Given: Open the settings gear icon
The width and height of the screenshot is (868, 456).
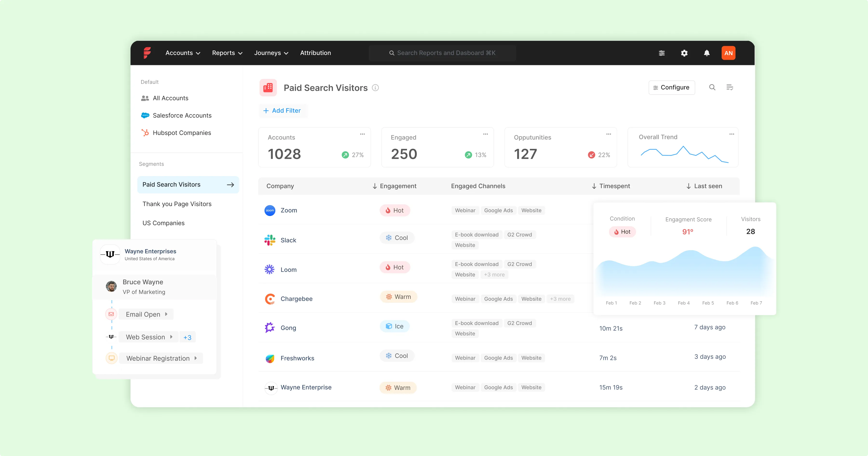Looking at the screenshot, I should click(684, 53).
